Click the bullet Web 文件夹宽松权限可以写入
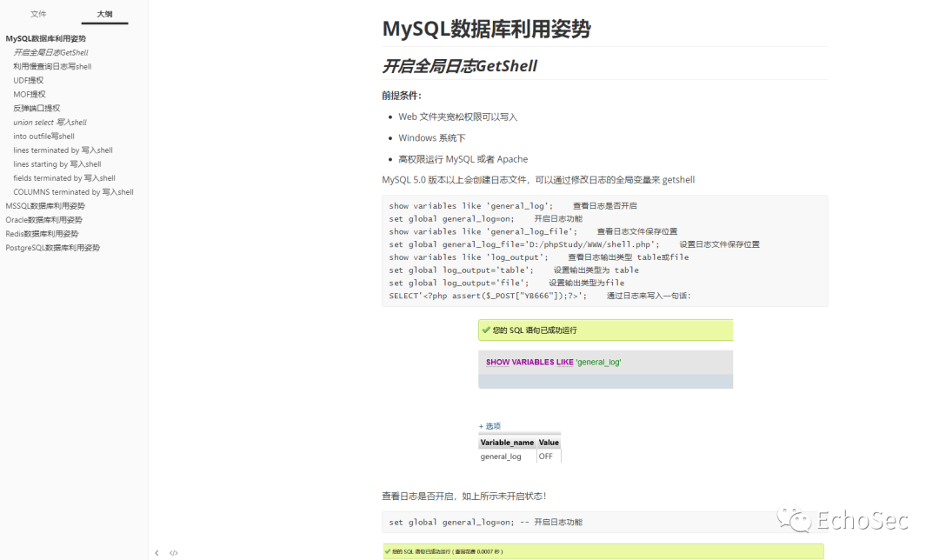 click(457, 117)
